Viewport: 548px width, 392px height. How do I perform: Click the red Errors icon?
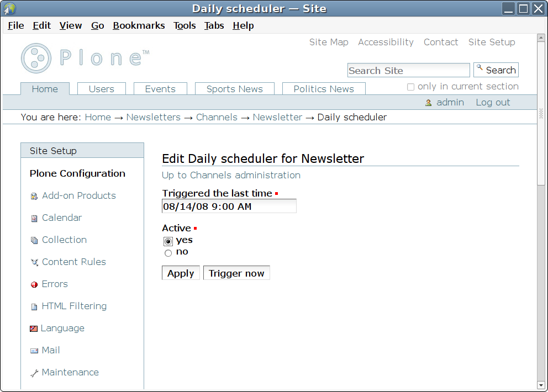(x=34, y=284)
